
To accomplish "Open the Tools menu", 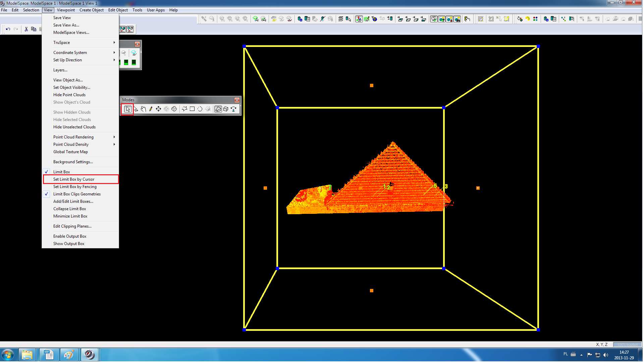I will [137, 10].
